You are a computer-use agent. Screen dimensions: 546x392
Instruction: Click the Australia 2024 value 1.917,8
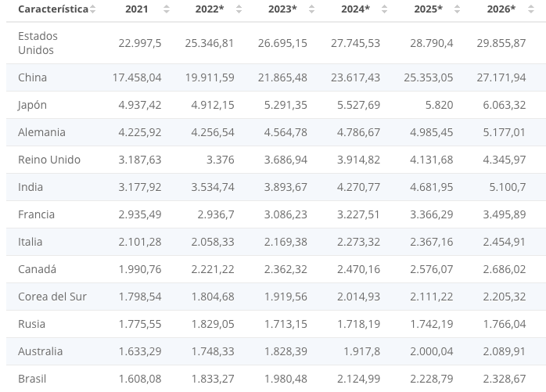point(362,351)
